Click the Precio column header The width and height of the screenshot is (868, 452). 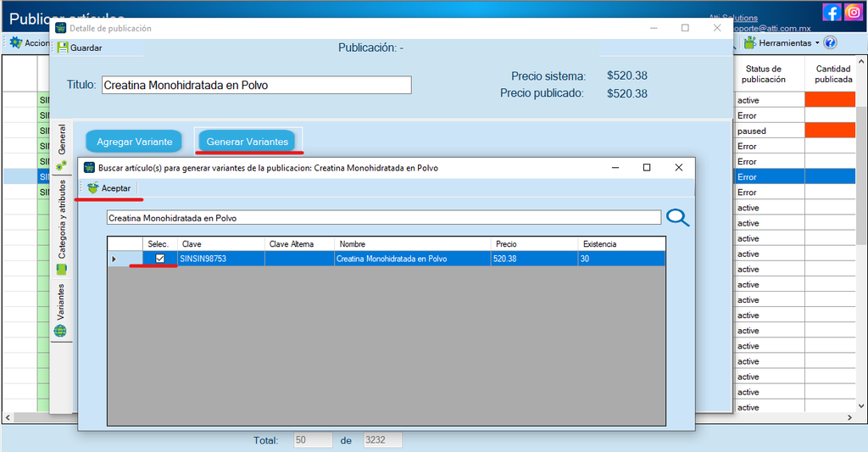(x=534, y=243)
